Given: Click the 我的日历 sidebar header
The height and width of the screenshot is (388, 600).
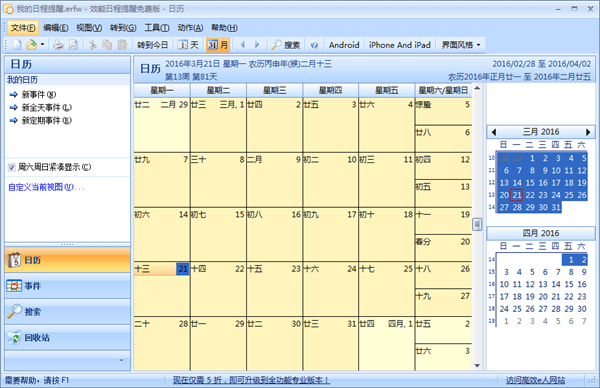Looking at the screenshot, I should [x=67, y=80].
